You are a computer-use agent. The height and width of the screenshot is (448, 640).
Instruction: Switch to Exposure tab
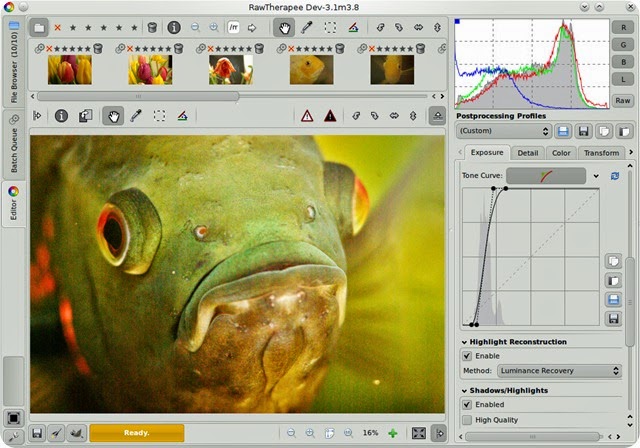coord(487,153)
